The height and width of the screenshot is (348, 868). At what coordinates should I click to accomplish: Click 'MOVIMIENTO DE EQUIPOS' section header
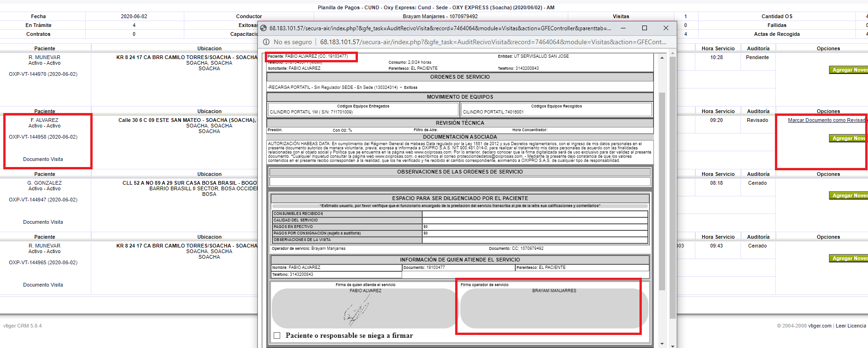point(460,97)
